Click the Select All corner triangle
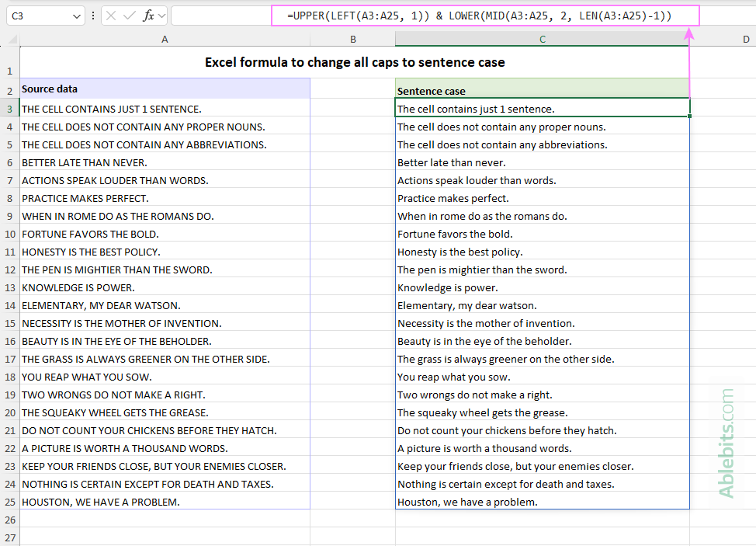This screenshot has height=546, width=756. [13, 40]
